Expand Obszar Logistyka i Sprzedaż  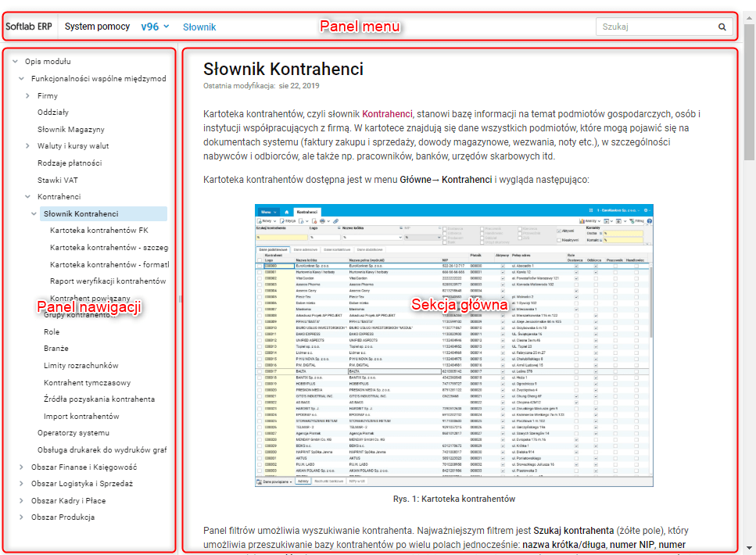(21, 483)
